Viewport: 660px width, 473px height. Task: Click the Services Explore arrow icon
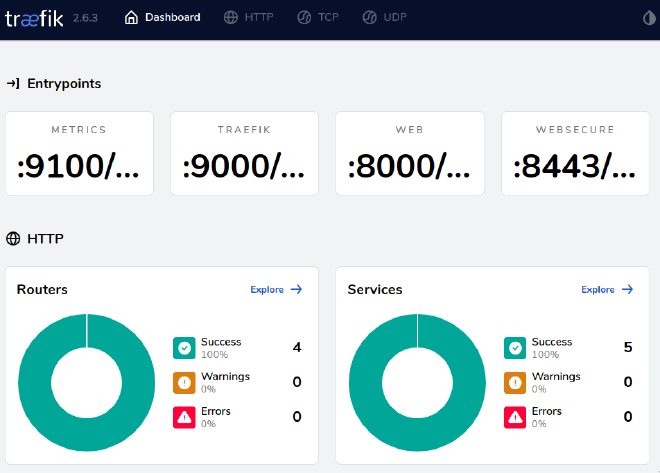point(627,289)
